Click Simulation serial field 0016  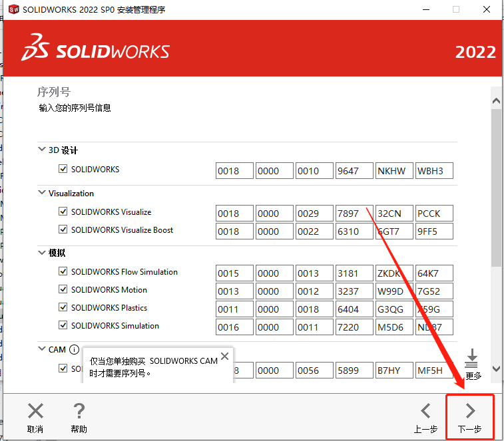[234, 327]
